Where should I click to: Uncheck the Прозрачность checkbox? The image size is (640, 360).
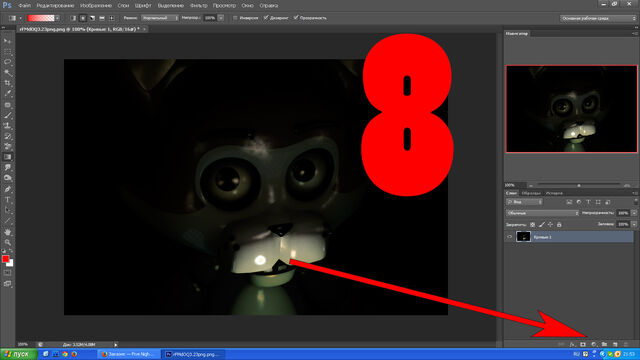click(x=296, y=18)
